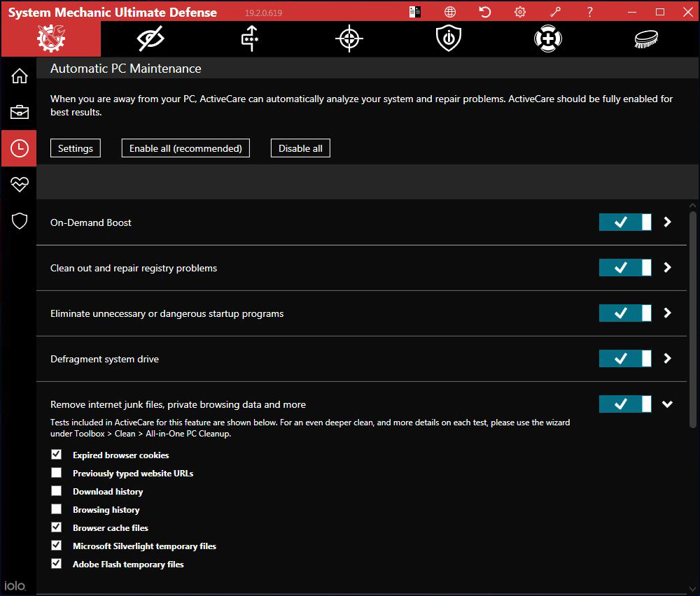The height and width of the screenshot is (596, 700).
Task: Toggle startup programs elimination switch
Action: click(624, 313)
